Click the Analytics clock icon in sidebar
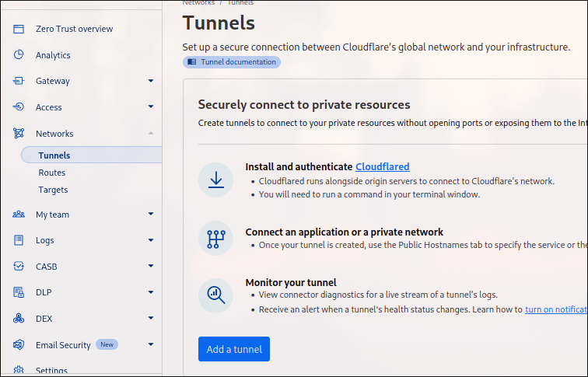The height and width of the screenshot is (377, 588). point(19,55)
